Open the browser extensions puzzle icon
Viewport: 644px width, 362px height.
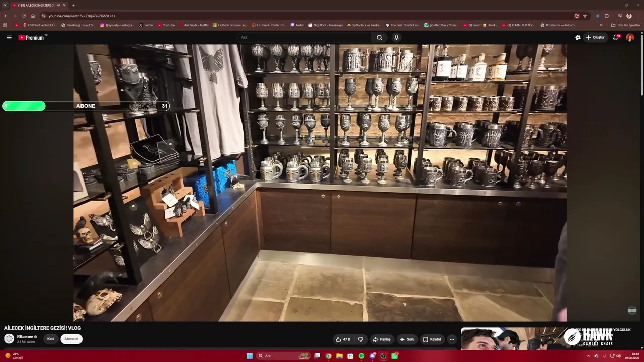tap(607, 16)
